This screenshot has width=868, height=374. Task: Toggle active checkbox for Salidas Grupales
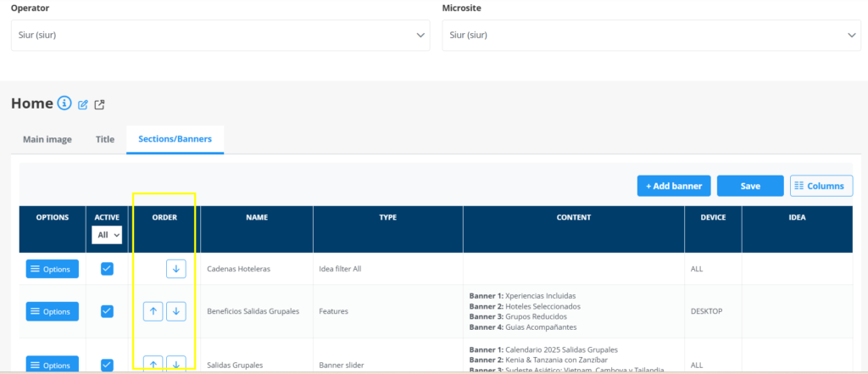pos(107,365)
